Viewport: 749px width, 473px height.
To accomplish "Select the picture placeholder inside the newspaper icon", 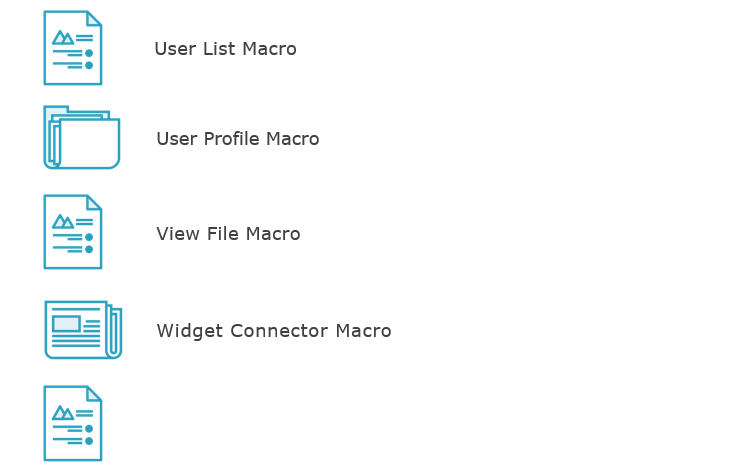I will (x=66, y=323).
